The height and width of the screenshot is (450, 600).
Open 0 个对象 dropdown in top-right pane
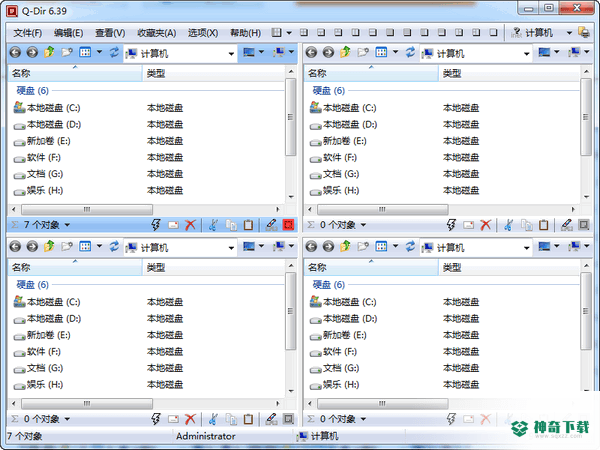tap(363, 225)
